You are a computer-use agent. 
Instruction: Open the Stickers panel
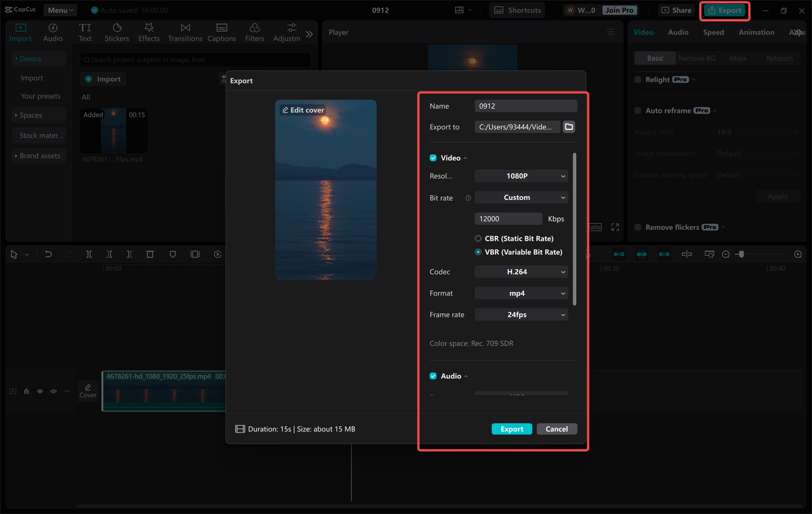point(117,32)
